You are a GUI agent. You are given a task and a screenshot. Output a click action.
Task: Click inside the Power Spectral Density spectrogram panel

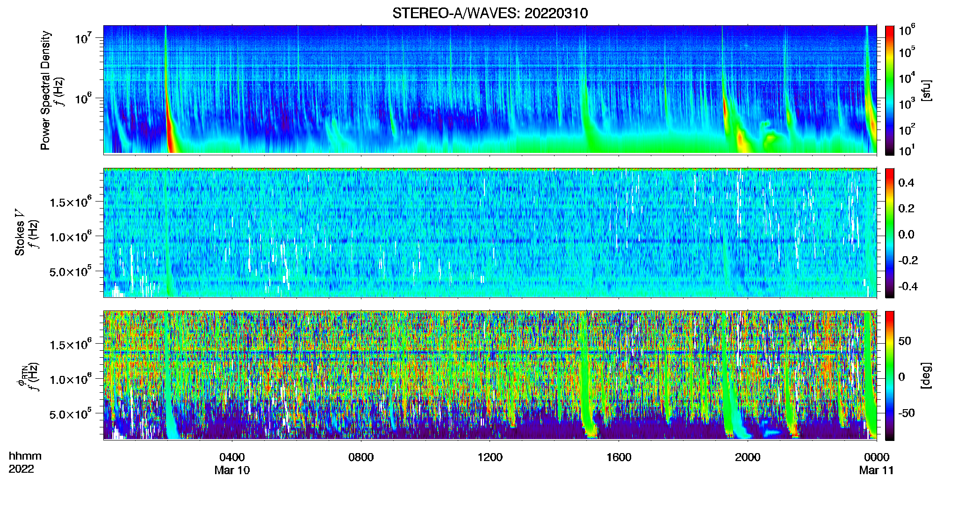(x=490, y=89)
